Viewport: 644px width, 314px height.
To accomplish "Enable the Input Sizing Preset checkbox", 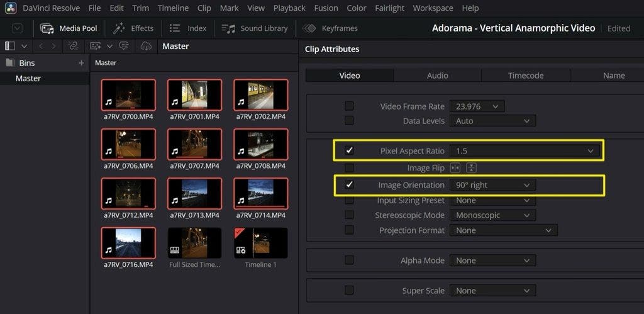I will pyautogui.click(x=349, y=200).
